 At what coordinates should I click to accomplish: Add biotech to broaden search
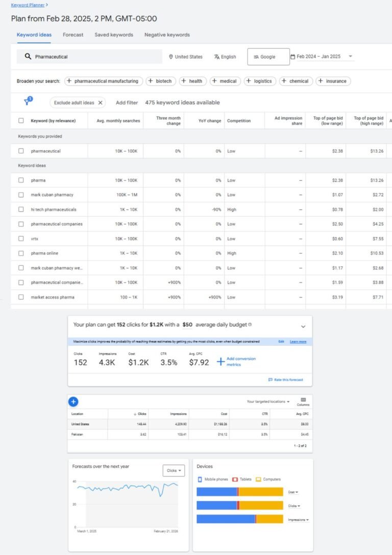(160, 81)
